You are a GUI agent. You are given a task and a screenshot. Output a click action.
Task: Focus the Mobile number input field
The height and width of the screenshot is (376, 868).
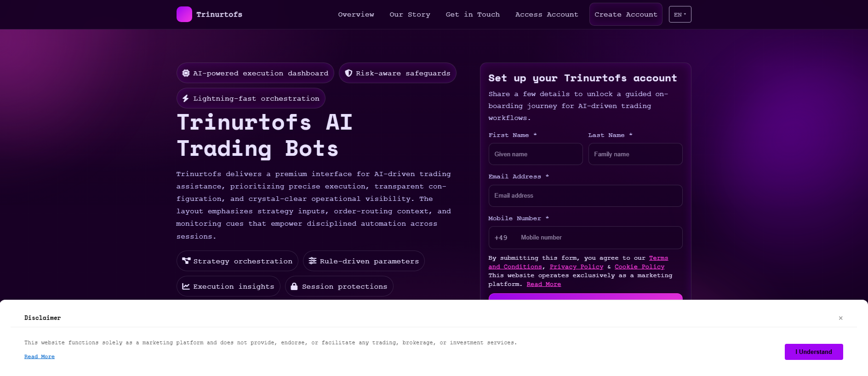point(598,238)
